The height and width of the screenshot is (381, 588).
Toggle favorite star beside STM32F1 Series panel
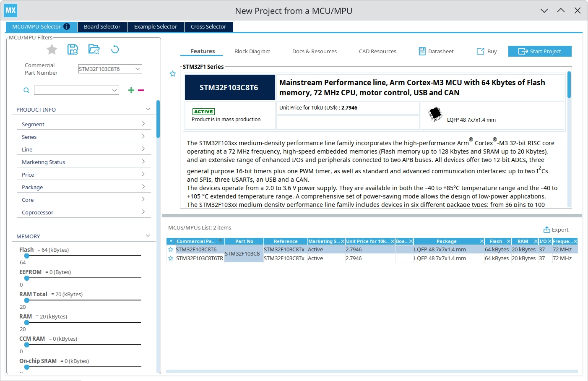click(x=172, y=74)
